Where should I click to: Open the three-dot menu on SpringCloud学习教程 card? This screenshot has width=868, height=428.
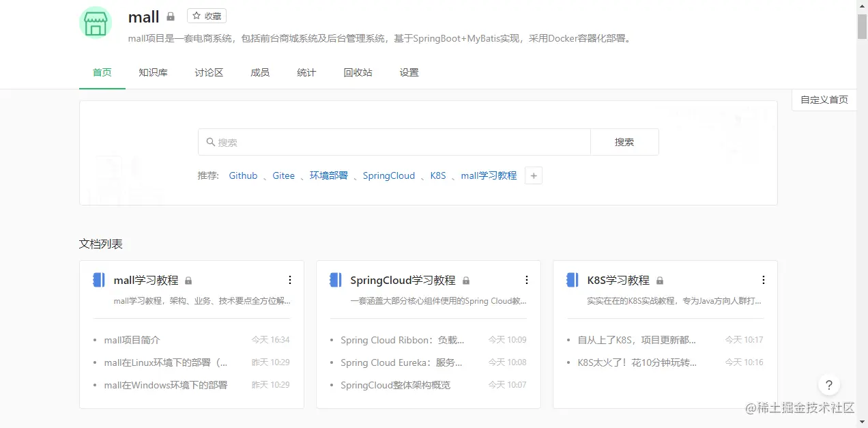[x=527, y=280]
